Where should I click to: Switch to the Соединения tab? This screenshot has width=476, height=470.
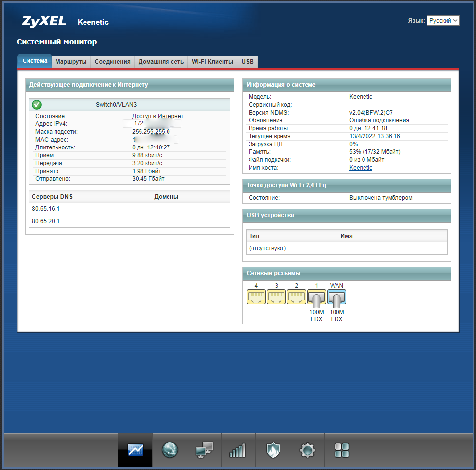pos(112,62)
